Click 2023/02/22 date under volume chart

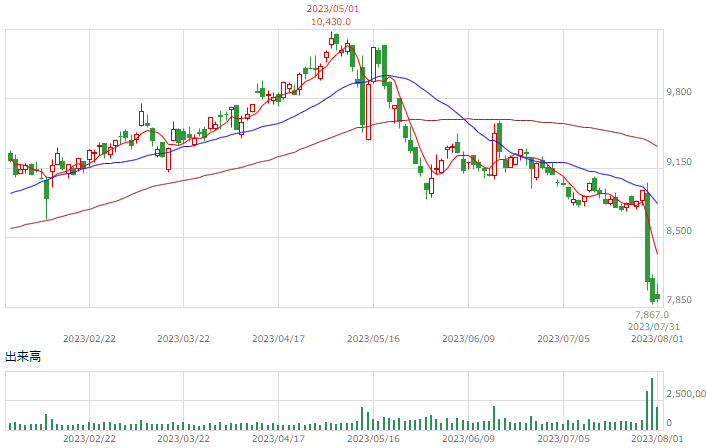coord(89,439)
